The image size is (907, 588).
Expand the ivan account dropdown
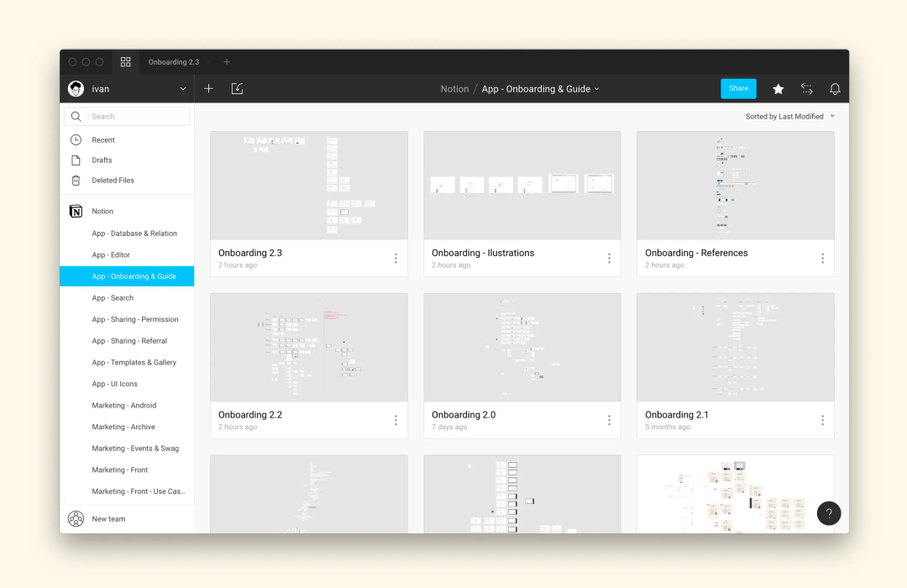[x=183, y=88]
